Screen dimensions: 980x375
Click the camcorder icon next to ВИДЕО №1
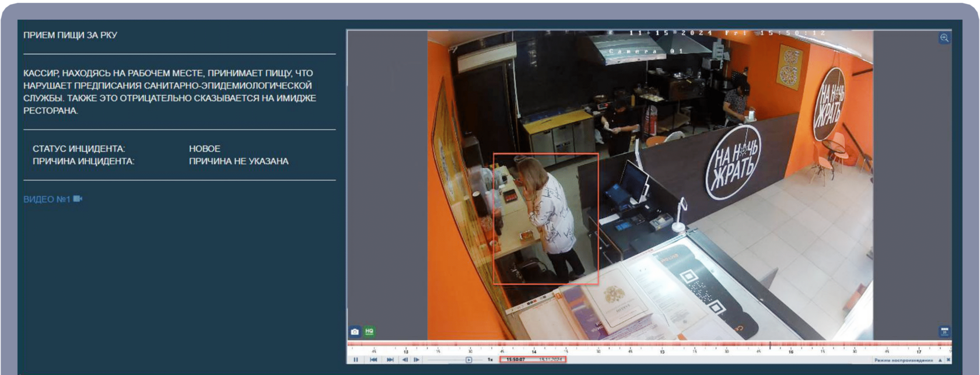coord(78,199)
